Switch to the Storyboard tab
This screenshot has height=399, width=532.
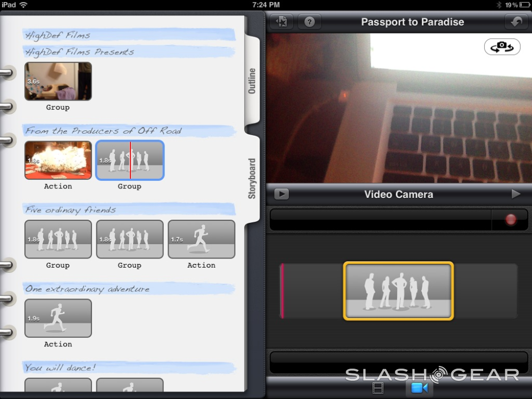click(x=252, y=178)
